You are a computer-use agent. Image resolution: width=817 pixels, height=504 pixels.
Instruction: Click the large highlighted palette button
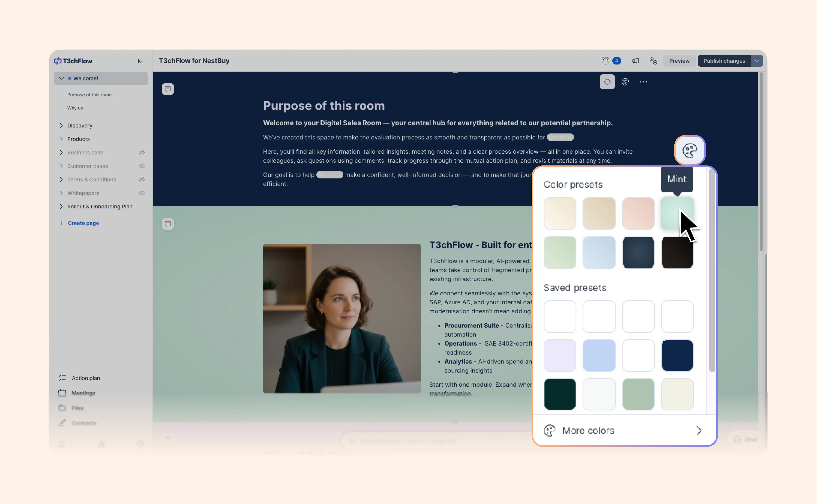(690, 150)
